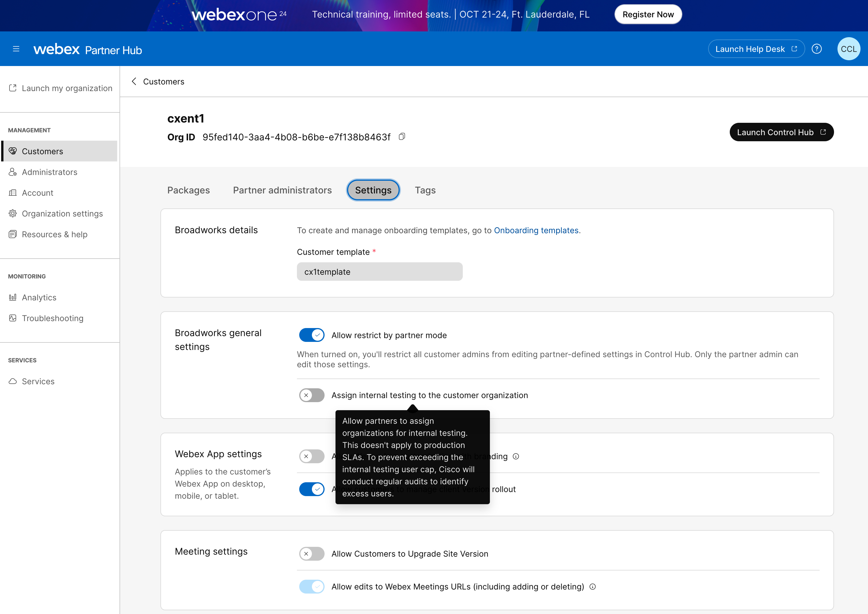
Task: Click the copy icon next to Org ID
Action: 403,136
